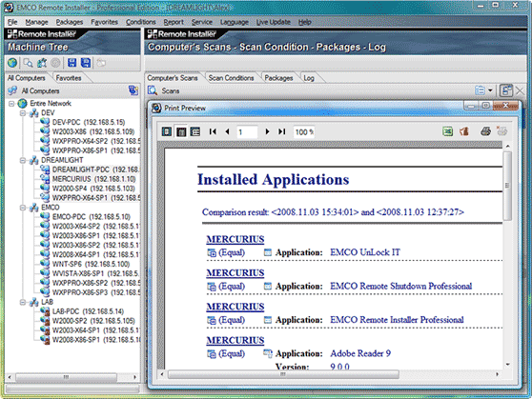Viewport: 532px width, 399px height.
Task: Open the Manage menu
Action: 36,22
